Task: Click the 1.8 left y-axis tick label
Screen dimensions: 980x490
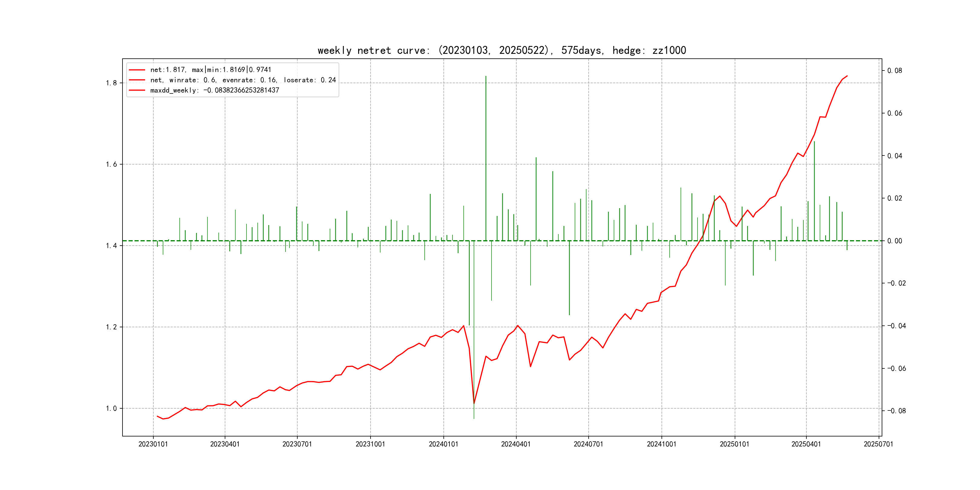Action: pos(112,83)
